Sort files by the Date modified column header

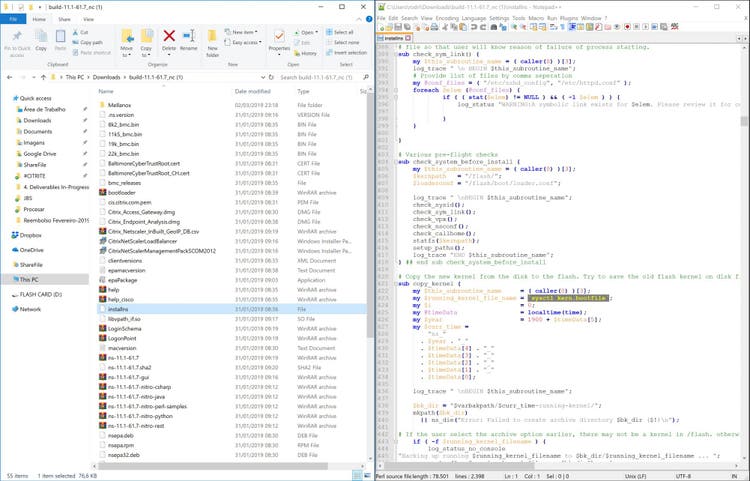pyautogui.click(x=253, y=91)
